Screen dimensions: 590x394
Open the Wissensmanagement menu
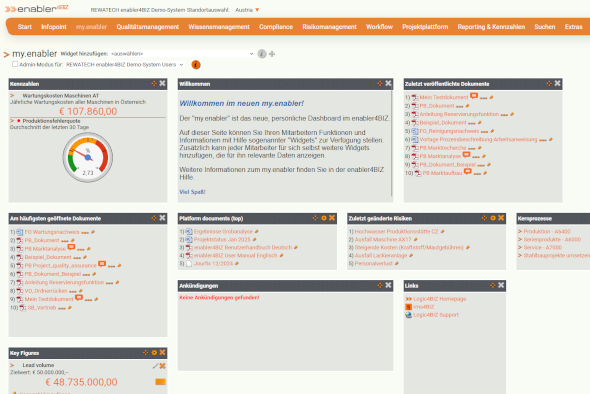click(x=219, y=27)
